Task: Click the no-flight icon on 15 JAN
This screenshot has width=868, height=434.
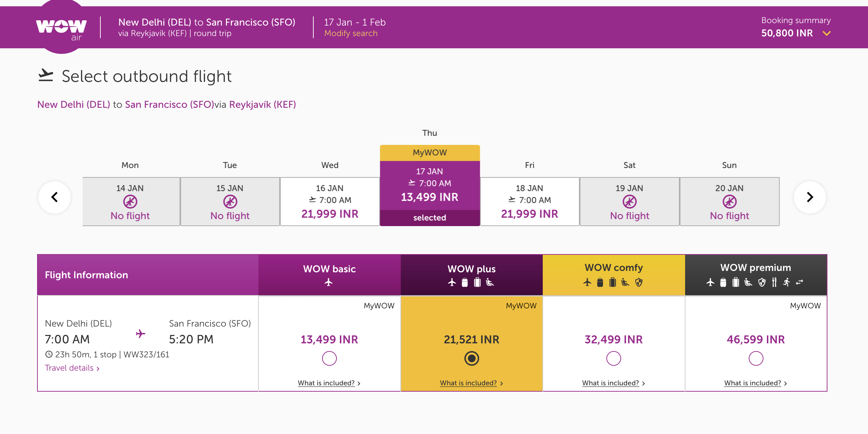Action: 230,202
